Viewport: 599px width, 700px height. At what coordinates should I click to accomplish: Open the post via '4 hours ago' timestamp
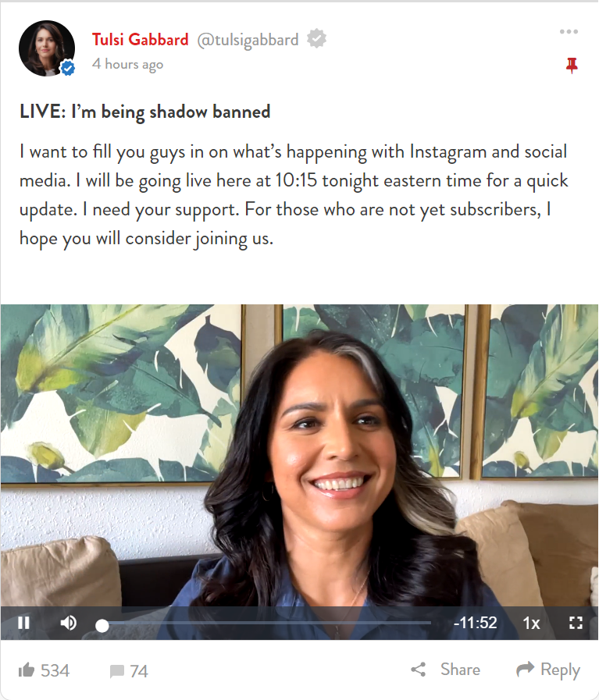(128, 64)
